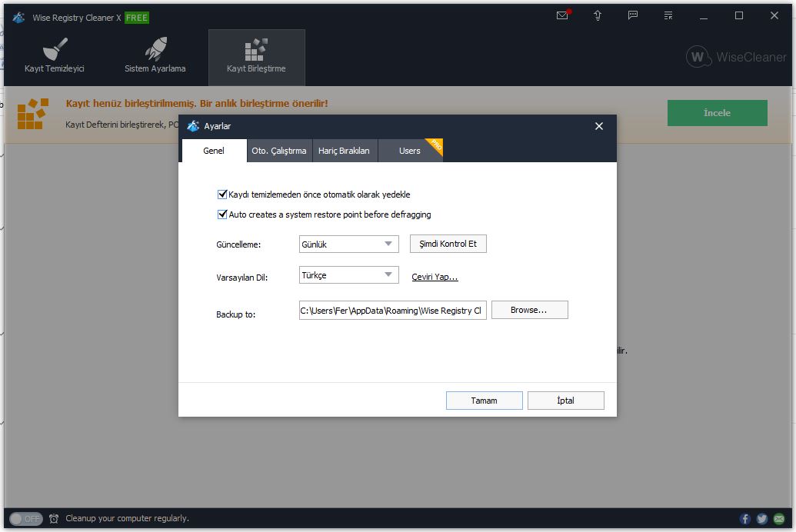This screenshot has height=532, width=796.
Task: Switch to the Genel tab
Action: click(214, 151)
